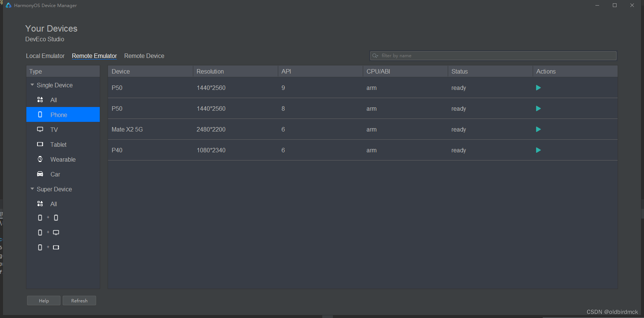This screenshot has width=644, height=318.
Task: Click the Phone device type icon
Action: (40, 115)
